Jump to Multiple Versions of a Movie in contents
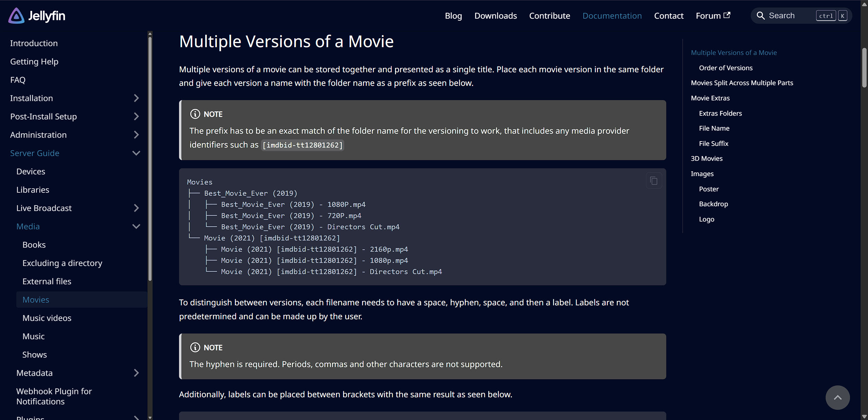Screen dimensions: 868x420 [734, 53]
